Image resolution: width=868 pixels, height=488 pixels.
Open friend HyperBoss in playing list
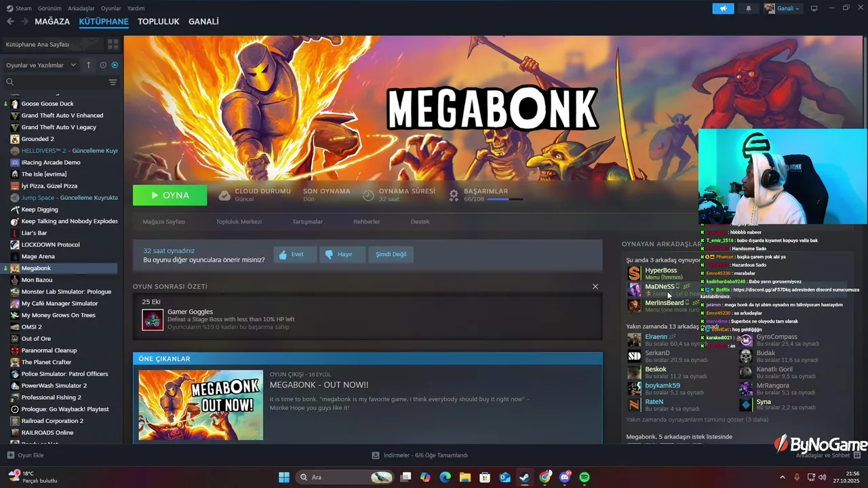660,270
